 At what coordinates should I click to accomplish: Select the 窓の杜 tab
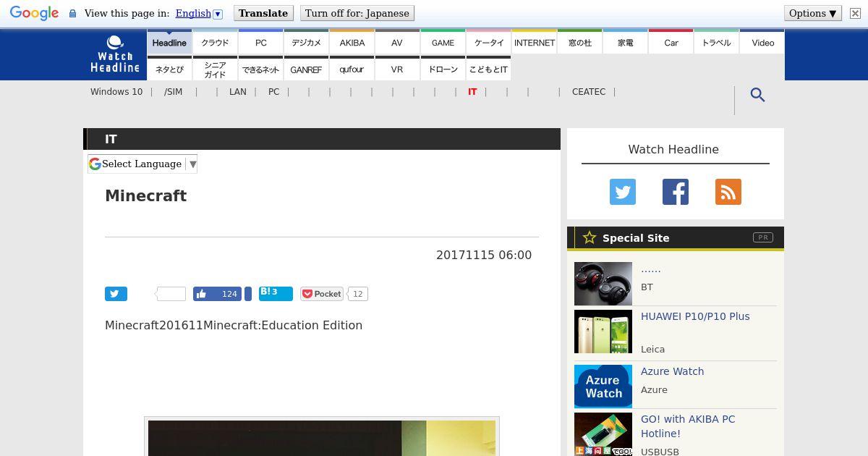(580, 43)
